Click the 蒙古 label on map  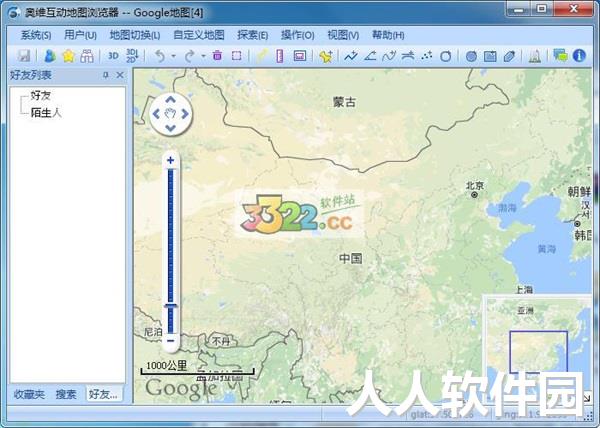(344, 102)
